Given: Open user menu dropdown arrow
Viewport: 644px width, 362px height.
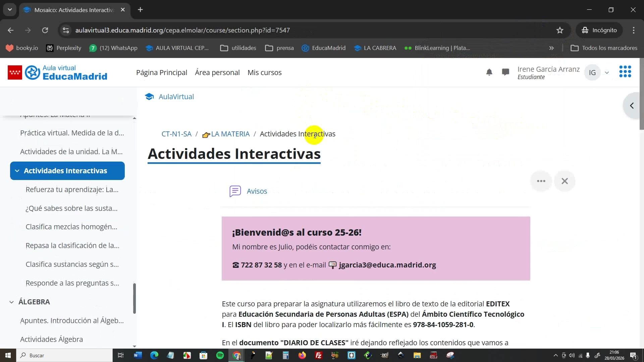Looking at the screenshot, I should 607,73.
